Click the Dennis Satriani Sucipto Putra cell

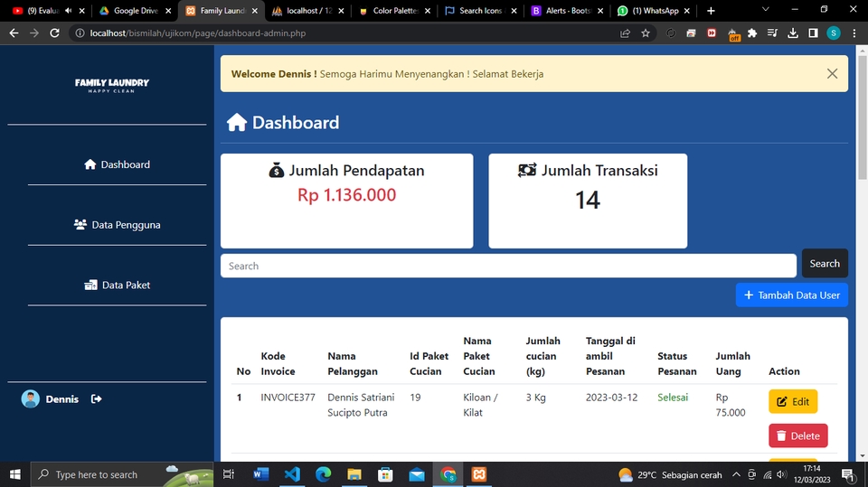click(x=361, y=405)
